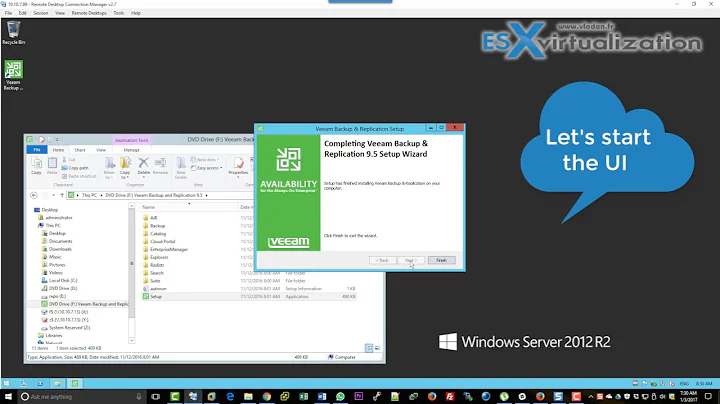Select Libraries in the navigation tree
This screenshot has width=720, height=404.
(x=53, y=336)
